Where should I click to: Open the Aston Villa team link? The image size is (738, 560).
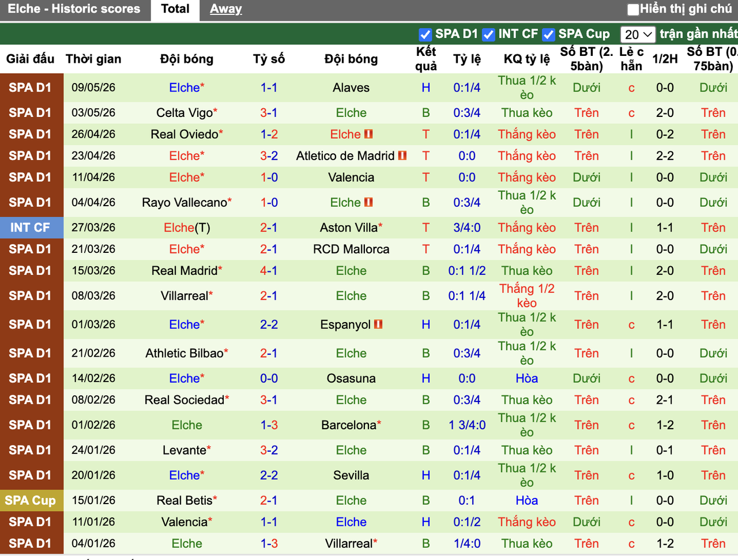pyautogui.click(x=349, y=228)
